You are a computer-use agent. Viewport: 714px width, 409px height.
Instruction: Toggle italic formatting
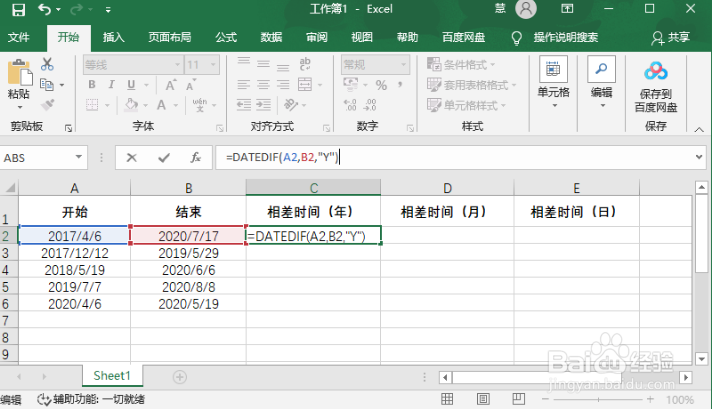111,85
